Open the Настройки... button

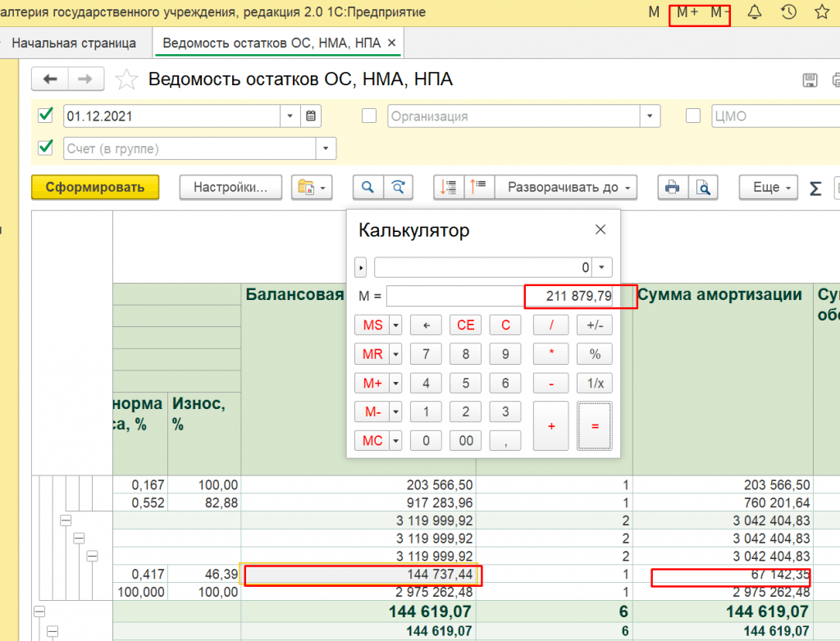pyautogui.click(x=231, y=187)
